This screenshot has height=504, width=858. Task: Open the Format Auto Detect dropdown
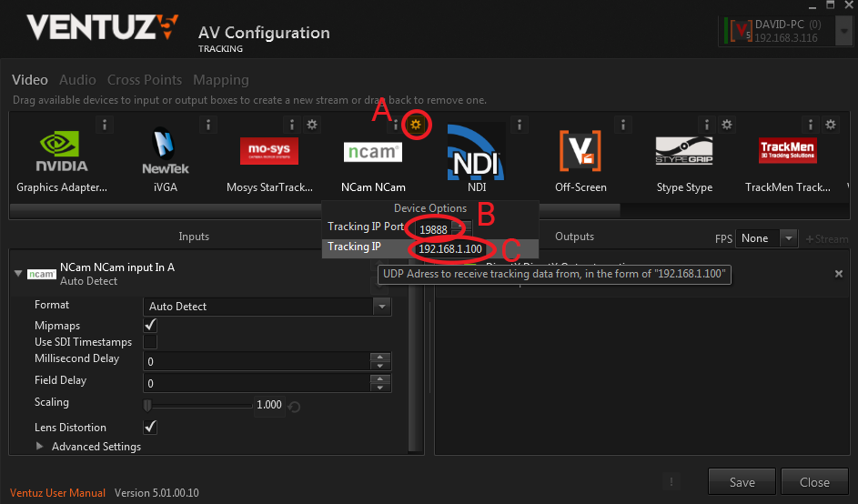267,307
